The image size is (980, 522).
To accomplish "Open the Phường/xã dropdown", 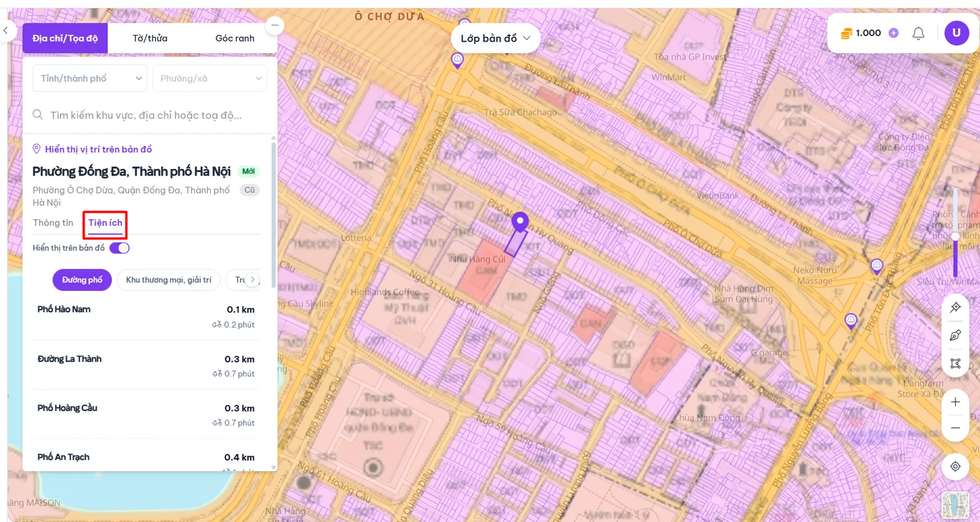I will 210,78.
